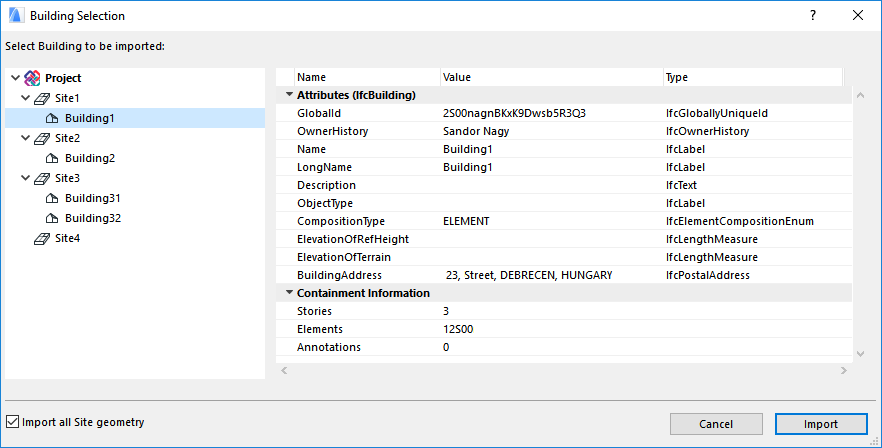Collapse the Project tree node

click(12, 78)
